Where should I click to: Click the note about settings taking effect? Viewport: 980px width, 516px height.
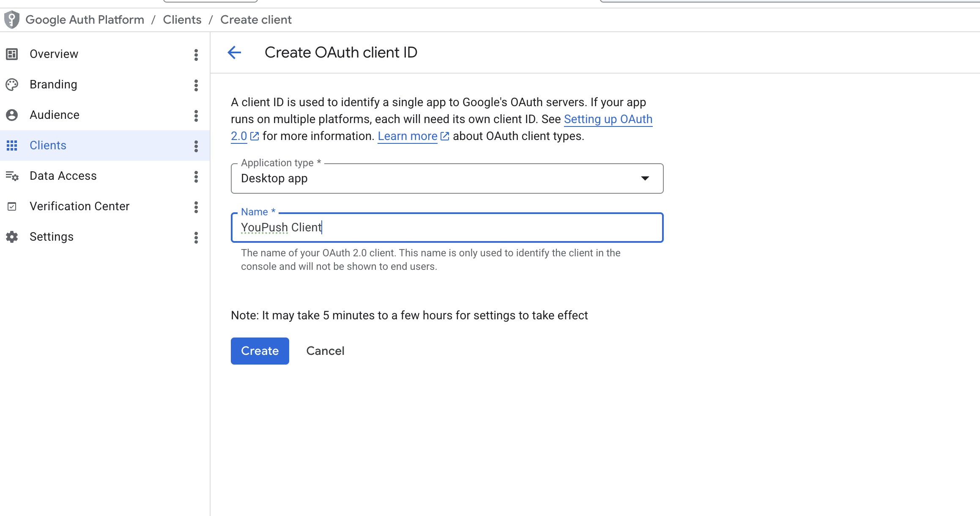tap(409, 316)
